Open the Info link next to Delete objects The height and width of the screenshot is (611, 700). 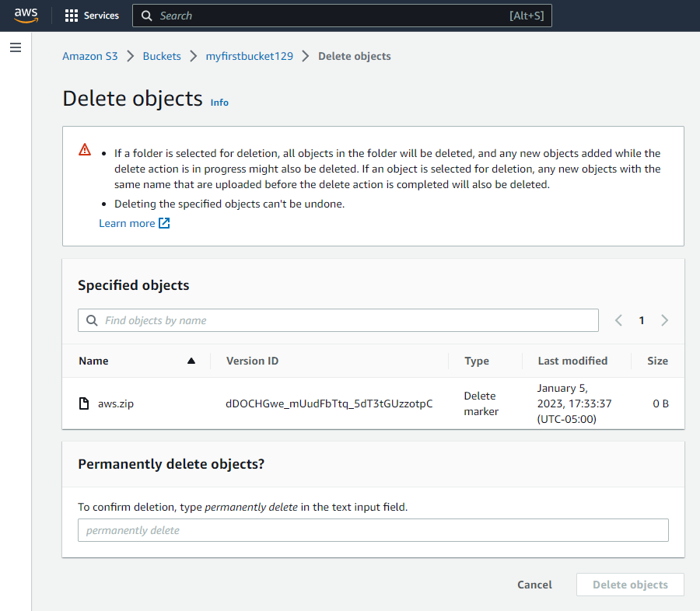(x=219, y=103)
